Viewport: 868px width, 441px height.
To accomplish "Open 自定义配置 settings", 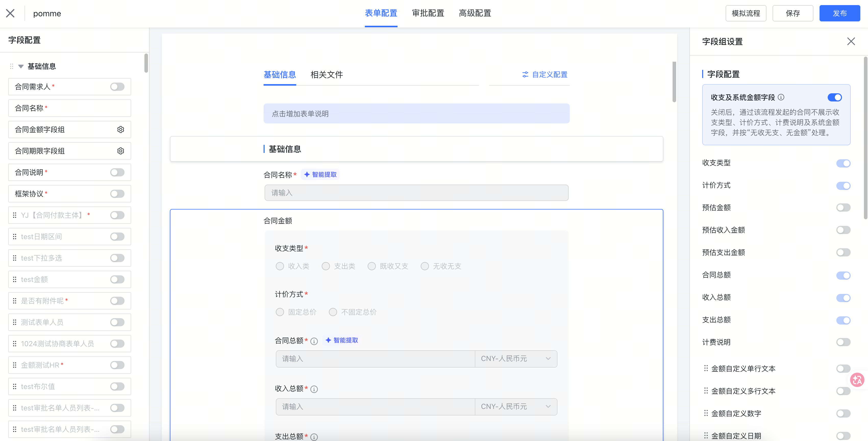I will (545, 75).
